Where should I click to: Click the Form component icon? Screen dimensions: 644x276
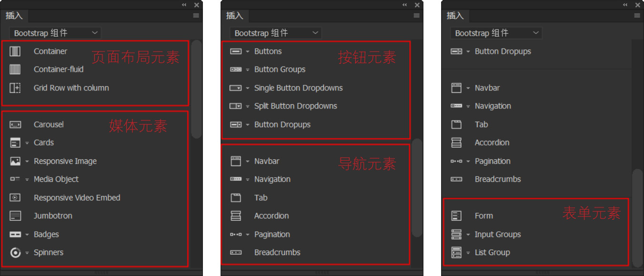click(456, 216)
